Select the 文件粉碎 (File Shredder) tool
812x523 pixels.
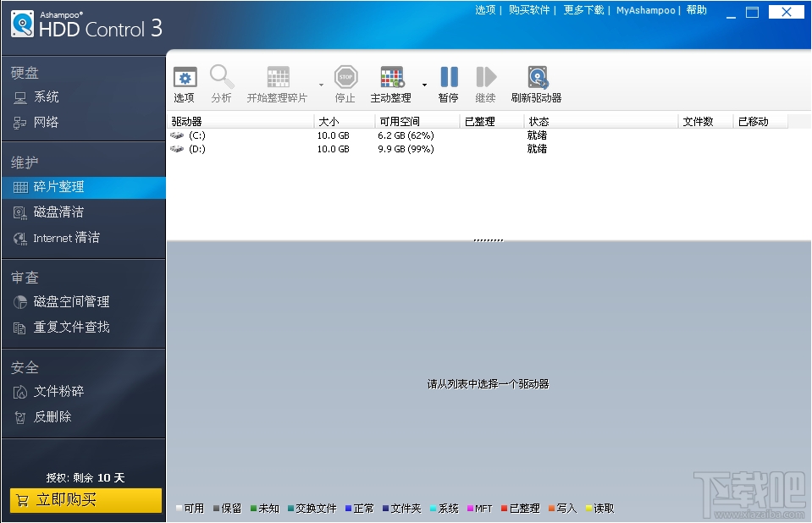[54, 391]
